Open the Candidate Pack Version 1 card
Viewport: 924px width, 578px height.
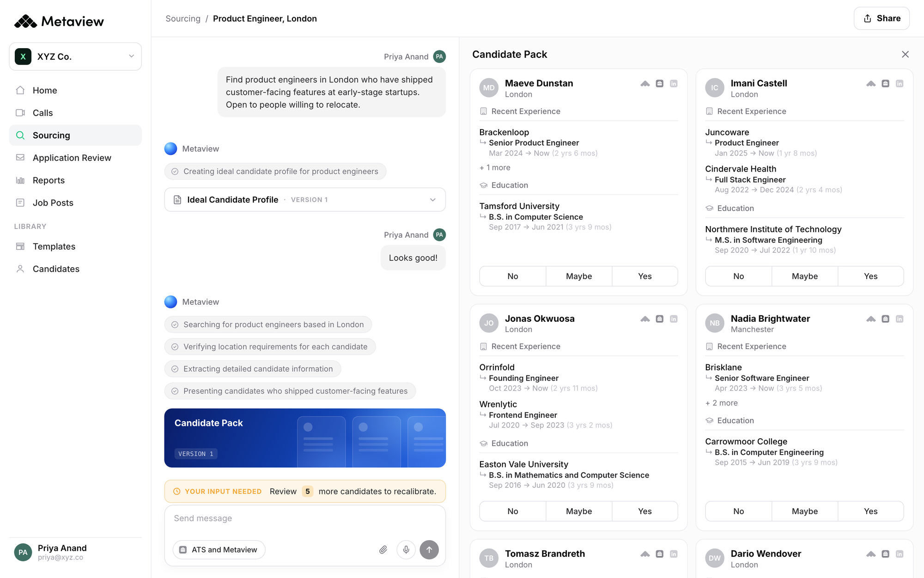305,438
